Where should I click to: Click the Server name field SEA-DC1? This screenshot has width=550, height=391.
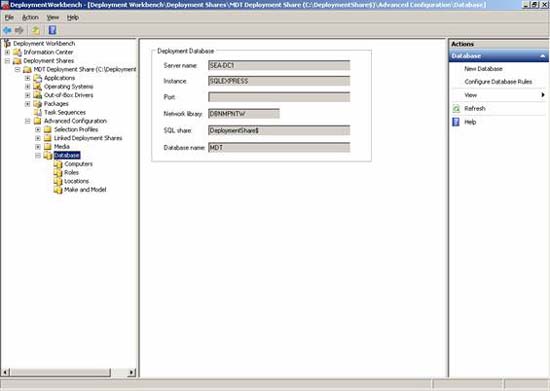point(279,65)
